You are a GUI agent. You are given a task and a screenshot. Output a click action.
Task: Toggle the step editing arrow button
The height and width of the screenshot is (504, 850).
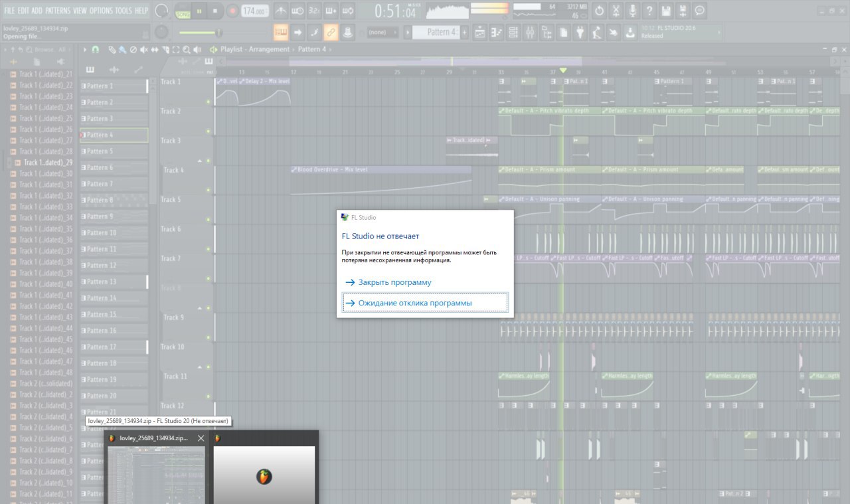(297, 32)
